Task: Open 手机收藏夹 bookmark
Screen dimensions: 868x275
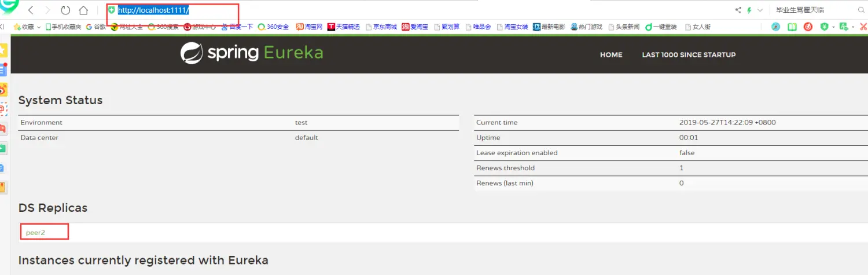Action: point(64,27)
